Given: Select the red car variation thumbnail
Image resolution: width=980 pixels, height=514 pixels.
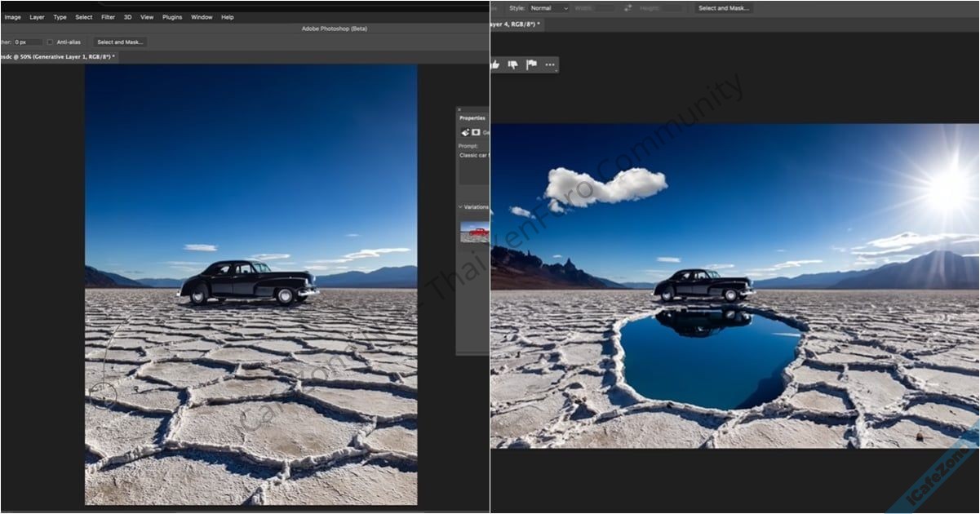Looking at the screenshot, I should (x=475, y=233).
